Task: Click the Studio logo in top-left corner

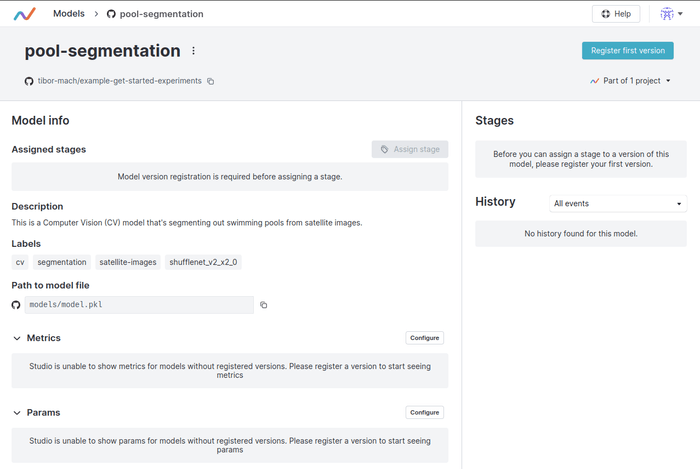Action: pos(24,14)
